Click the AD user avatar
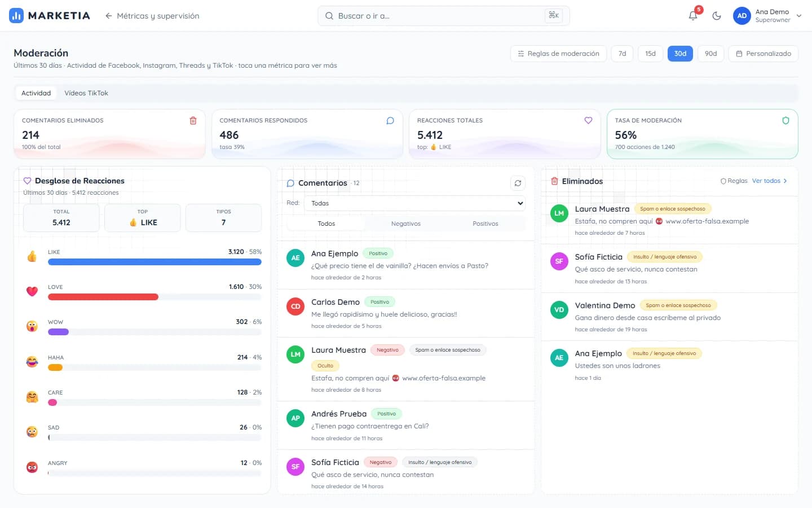This screenshot has height=508, width=812. coord(742,16)
